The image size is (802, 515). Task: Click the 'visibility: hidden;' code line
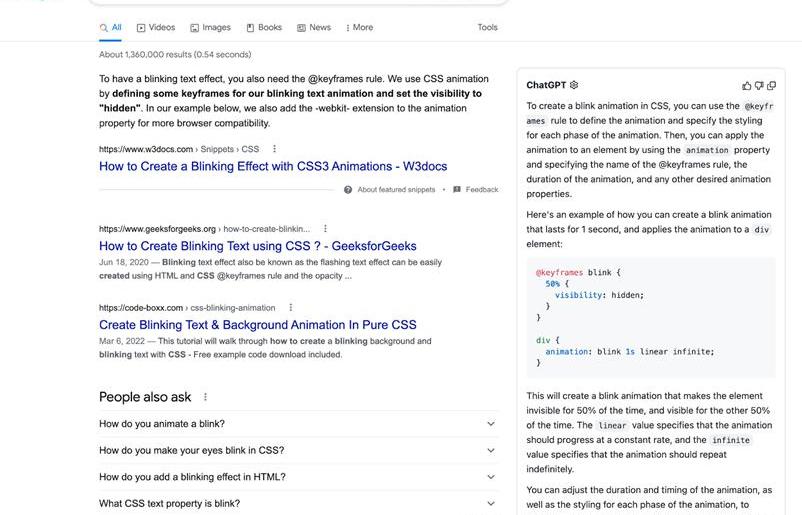pyautogui.click(x=599, y=295)
